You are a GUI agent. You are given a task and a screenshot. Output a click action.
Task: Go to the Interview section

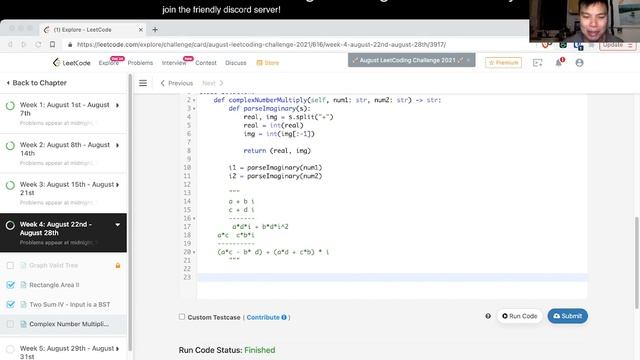coord(174,63)
